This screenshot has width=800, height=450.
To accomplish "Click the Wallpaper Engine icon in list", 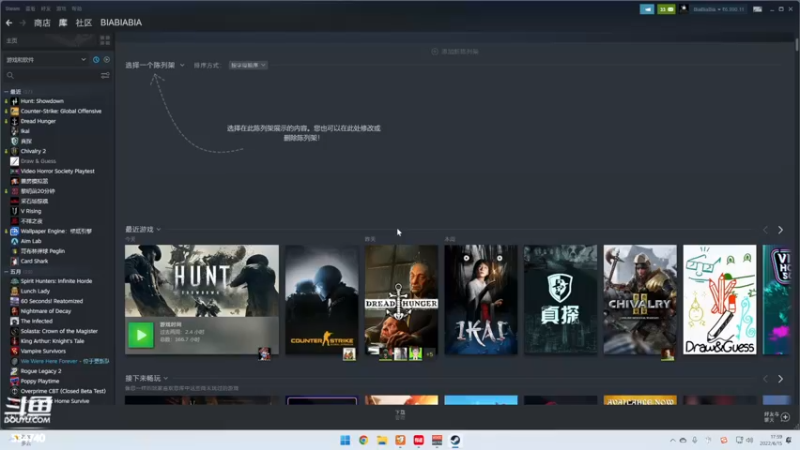I will tap(14, 231).
